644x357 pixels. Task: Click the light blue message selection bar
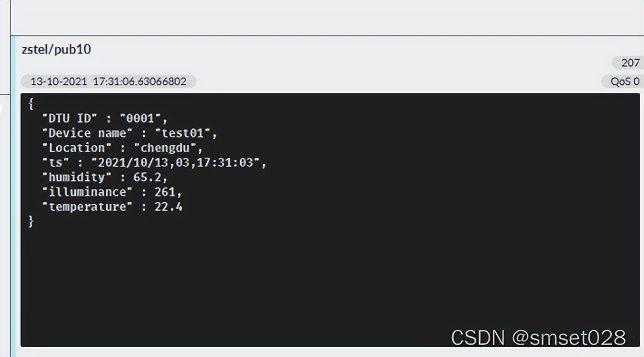13,197
